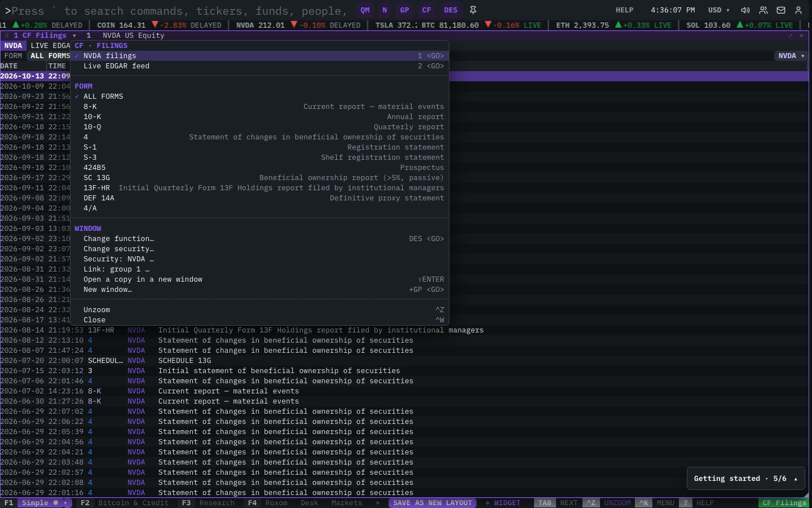Click the GP shortcut chip
Viewport: 812px width, 508px height.
click(404, 10)
